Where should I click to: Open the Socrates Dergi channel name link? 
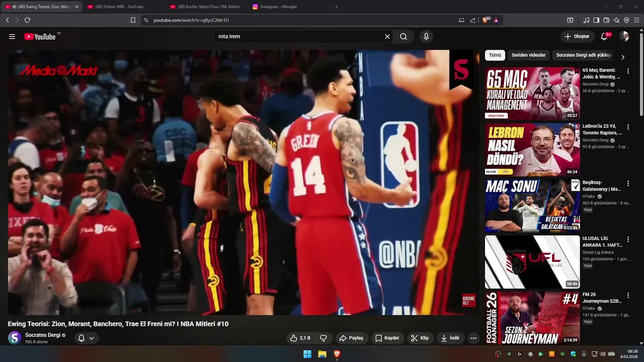pyautogui.click(x=43, y=335)
